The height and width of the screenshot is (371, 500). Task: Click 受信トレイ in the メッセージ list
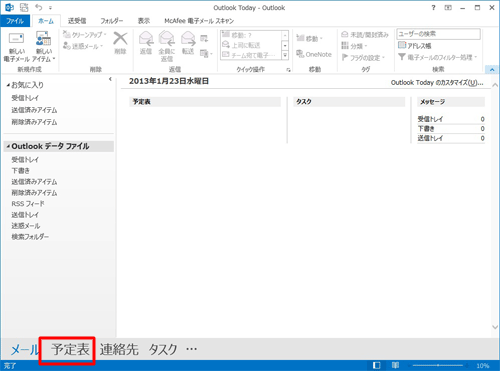click(430, 119)
